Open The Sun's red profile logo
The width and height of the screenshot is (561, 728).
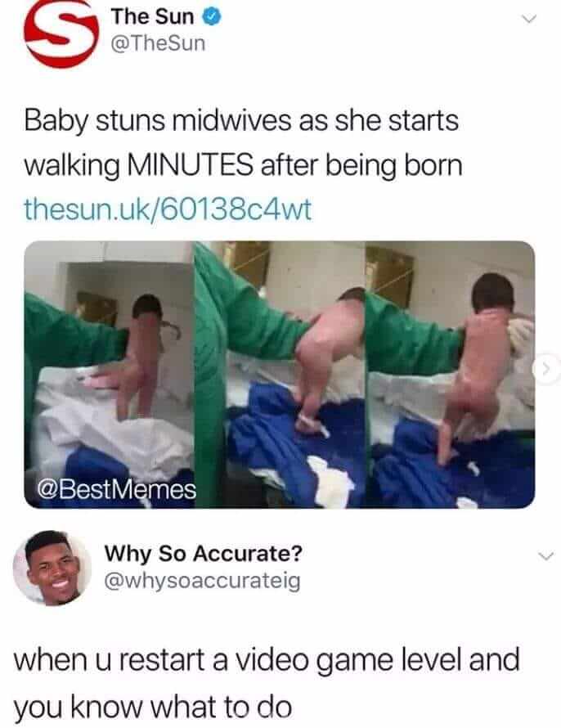tap(61, 34)
